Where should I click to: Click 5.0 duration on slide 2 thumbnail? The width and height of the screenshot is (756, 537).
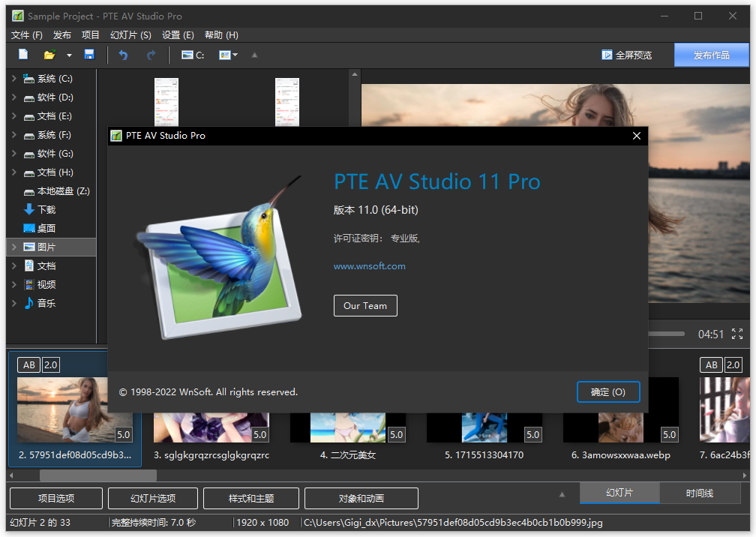point(124,435)
